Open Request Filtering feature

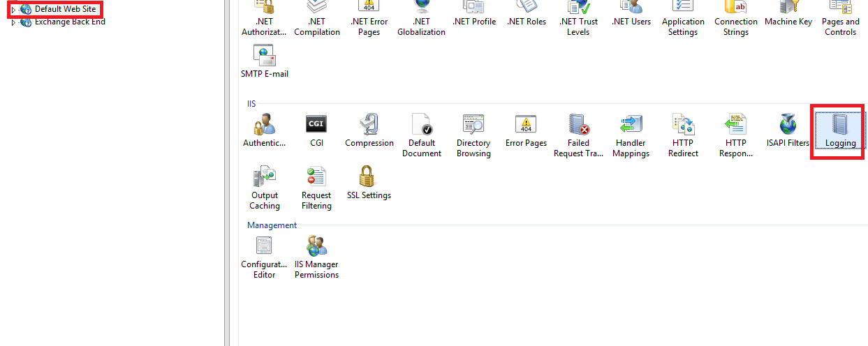[x=316, y=188]
